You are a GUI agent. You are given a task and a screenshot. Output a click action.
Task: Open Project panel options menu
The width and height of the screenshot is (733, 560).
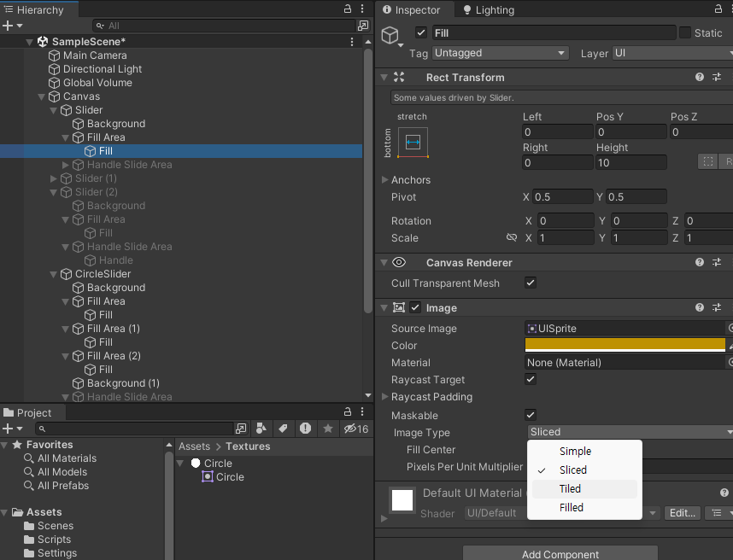362,411
